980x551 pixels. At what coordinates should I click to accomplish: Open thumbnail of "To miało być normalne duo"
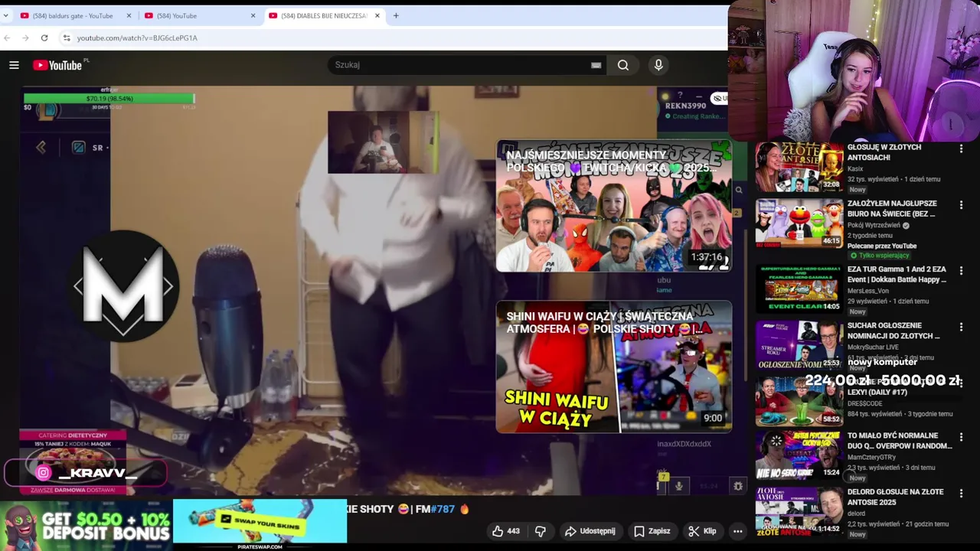(799, 455)
